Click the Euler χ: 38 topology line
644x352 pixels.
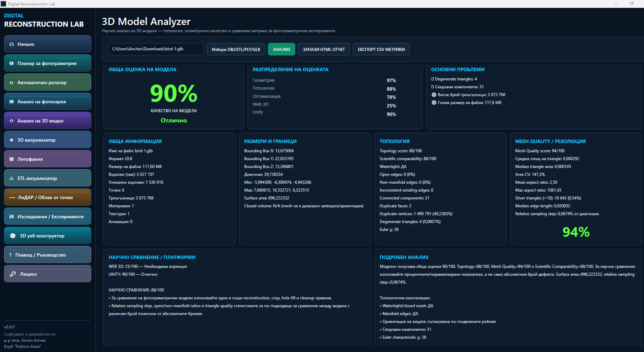tap(389, 230)
